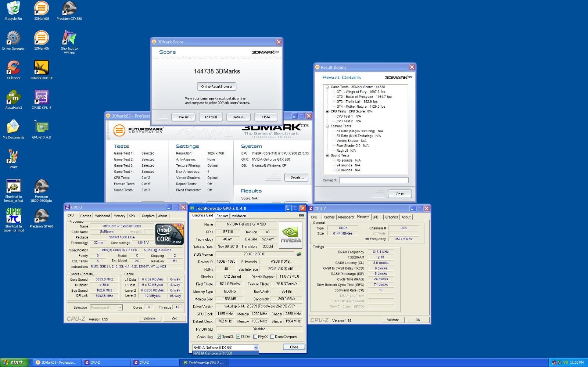Open Shortcut to wPrime icon

click(x=69, y=43)
